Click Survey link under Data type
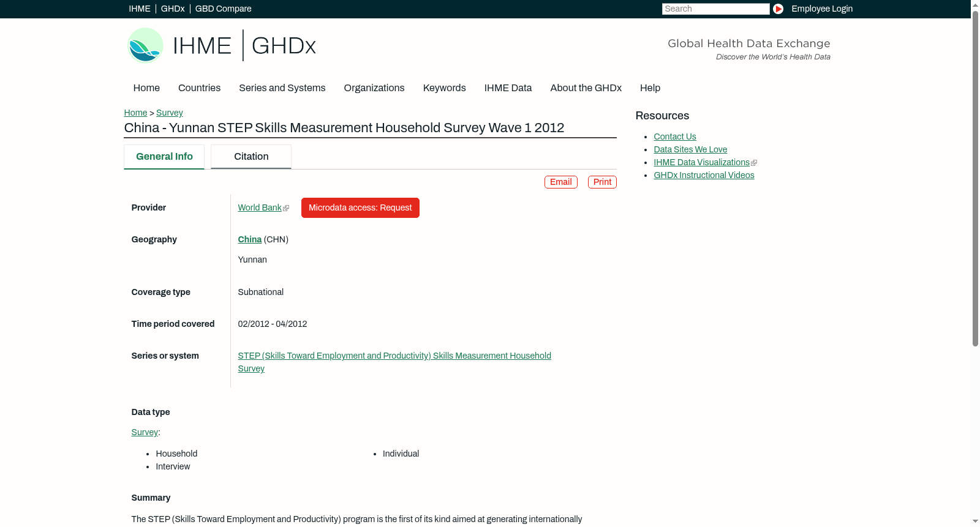980x527 pixels. point(145,433)
